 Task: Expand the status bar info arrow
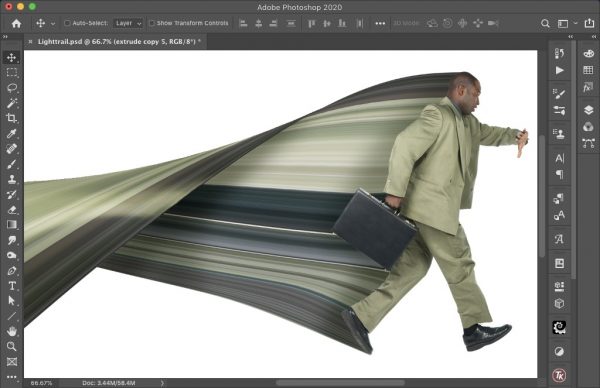162,383
